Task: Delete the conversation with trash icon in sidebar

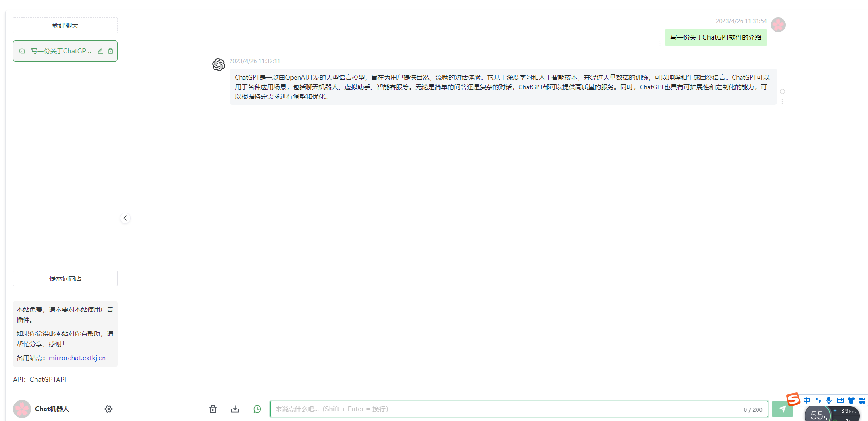Action: [110, 51]
